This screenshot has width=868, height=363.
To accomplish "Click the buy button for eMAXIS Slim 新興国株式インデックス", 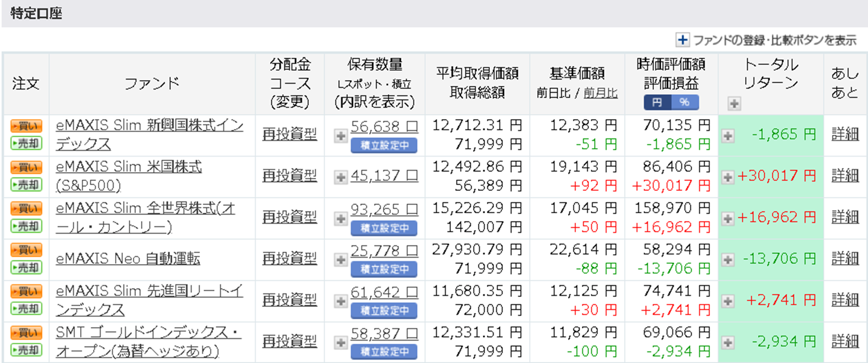I will pyautogui.click(x=26, y=126).
